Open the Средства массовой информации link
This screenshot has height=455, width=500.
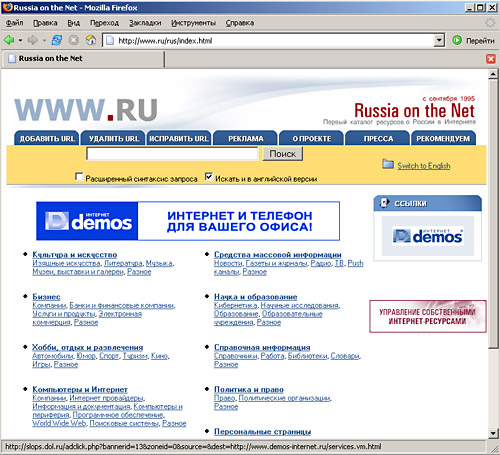tap(278, 255)
